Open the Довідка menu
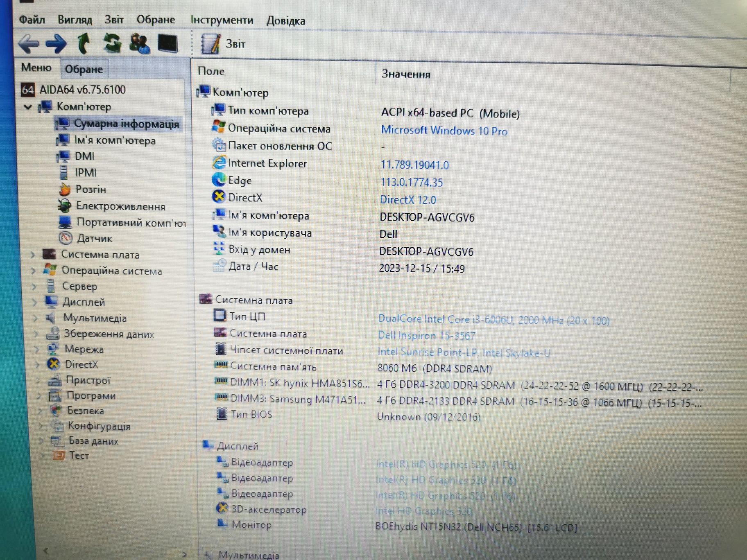The width and height of the screenshot is (747, 560). coord(286,20)
